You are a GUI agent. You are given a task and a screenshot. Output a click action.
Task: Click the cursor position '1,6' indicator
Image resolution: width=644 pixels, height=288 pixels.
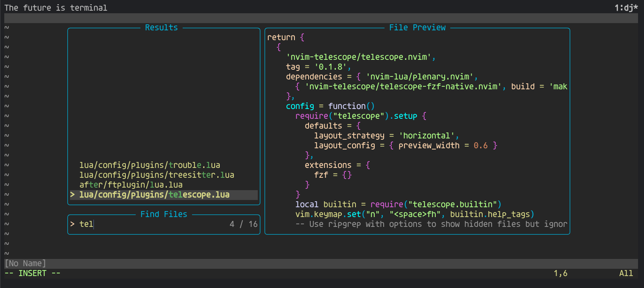[560, 273]
